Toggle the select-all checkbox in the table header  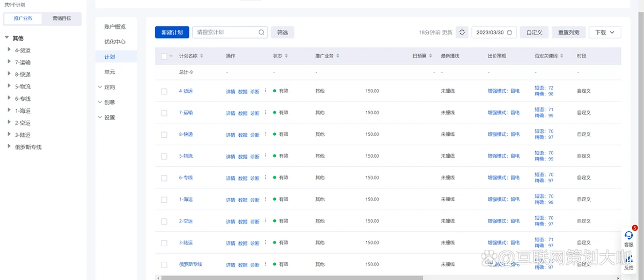pos(164,56)
